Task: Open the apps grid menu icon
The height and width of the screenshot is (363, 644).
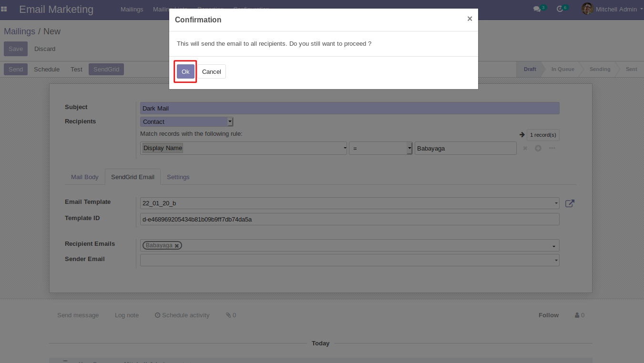Action: [4, 9]
